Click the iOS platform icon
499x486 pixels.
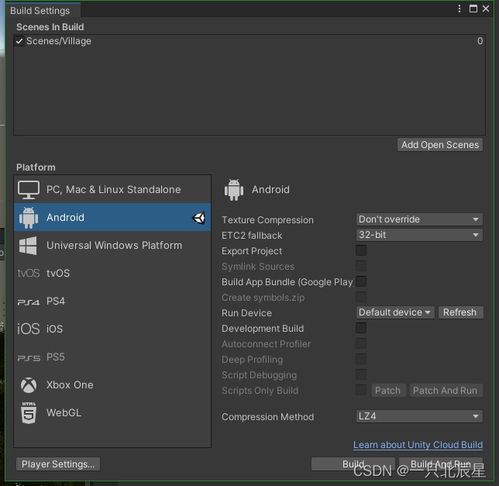pyautogui.click(x=29, y=329)
